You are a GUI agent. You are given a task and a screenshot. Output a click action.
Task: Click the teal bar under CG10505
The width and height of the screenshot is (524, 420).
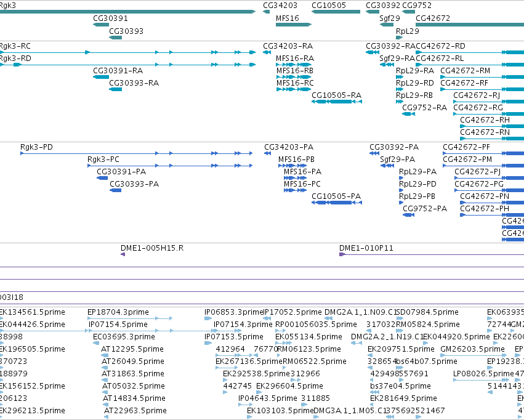coord(336,12)
